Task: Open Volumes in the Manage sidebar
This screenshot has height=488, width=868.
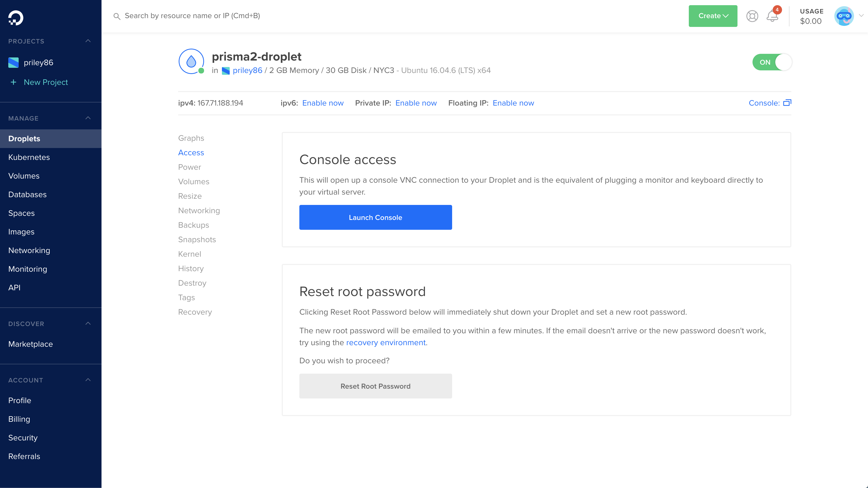Action: tap(24, 176)
